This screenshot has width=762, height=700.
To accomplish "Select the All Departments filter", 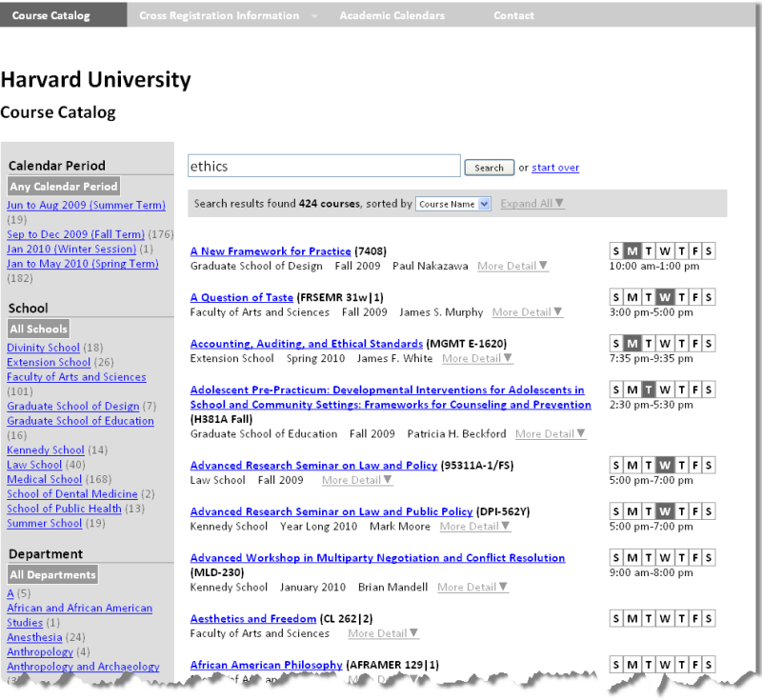I will pyautogui.click(x=53, y=575).
